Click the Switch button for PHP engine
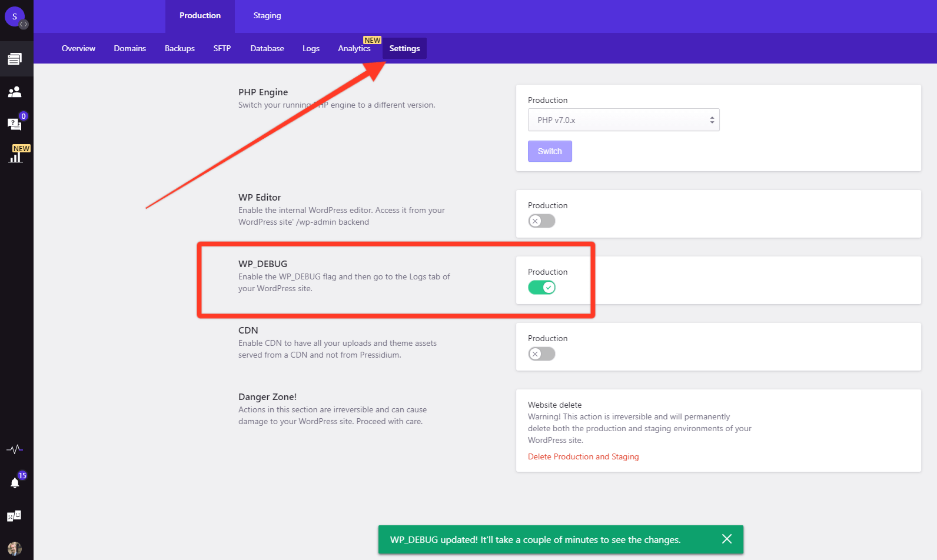 550,151
